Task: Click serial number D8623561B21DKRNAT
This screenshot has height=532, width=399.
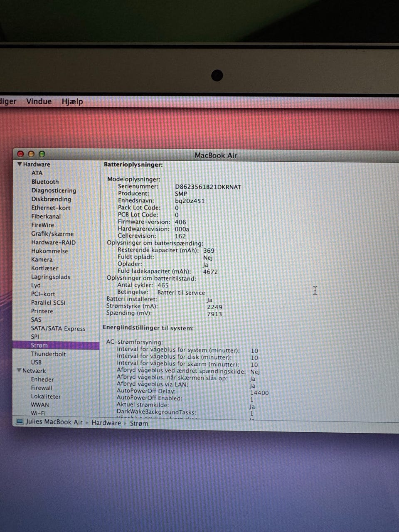Action: click(208, 187)
